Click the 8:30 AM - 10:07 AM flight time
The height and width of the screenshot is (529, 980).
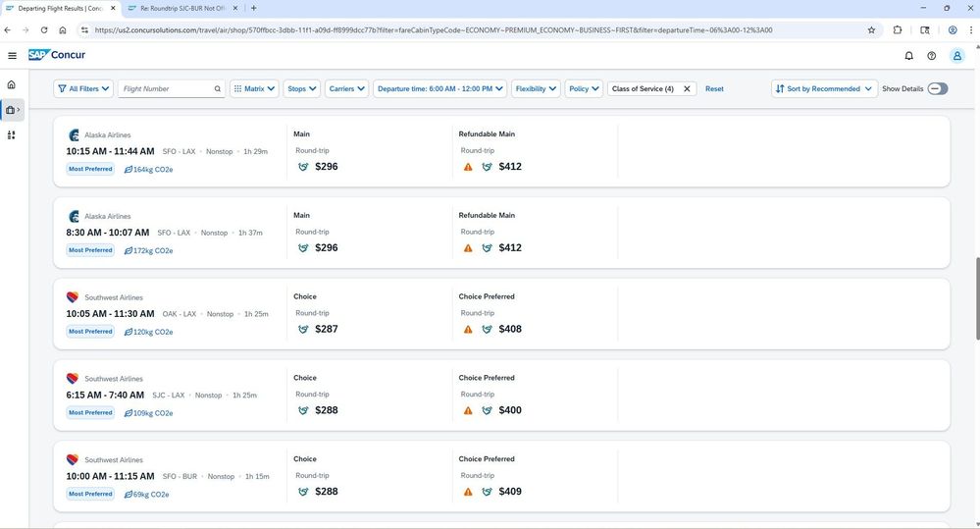click(108, 233)
